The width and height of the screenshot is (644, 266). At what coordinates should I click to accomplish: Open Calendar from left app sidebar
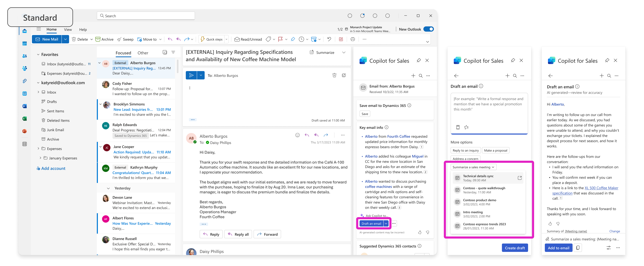pos(24,43)
